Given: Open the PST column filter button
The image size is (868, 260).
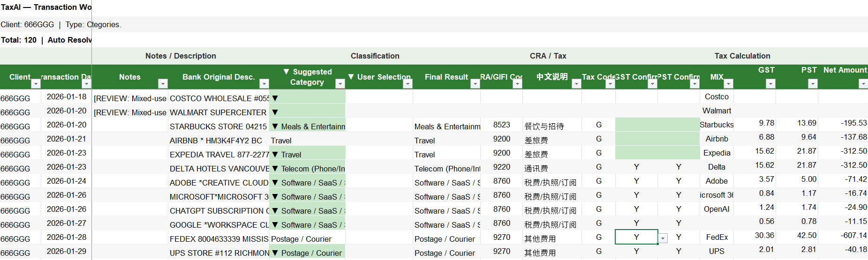Looking at the screenshot, I should pyautogui.click(x=813, y=84).
